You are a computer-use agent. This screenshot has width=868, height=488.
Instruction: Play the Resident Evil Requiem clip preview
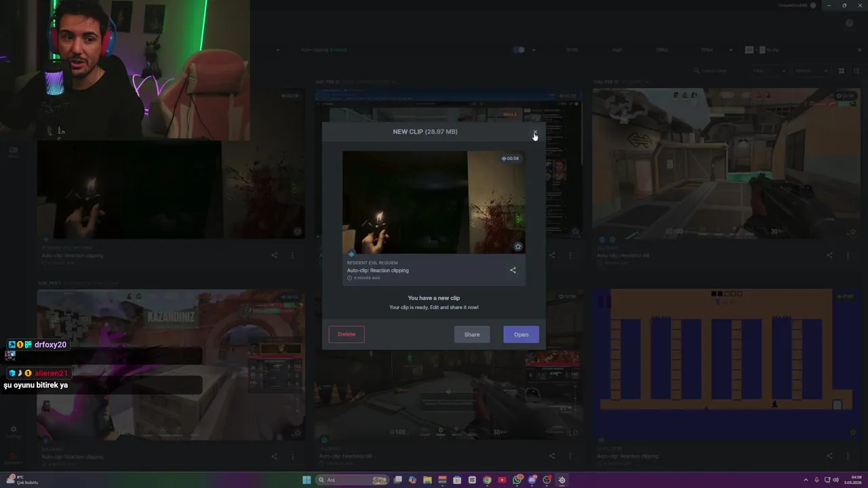click(433, 202)
